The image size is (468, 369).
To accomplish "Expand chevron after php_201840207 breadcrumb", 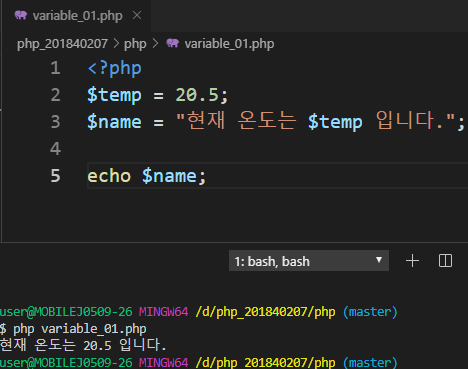I will (116, 44).
